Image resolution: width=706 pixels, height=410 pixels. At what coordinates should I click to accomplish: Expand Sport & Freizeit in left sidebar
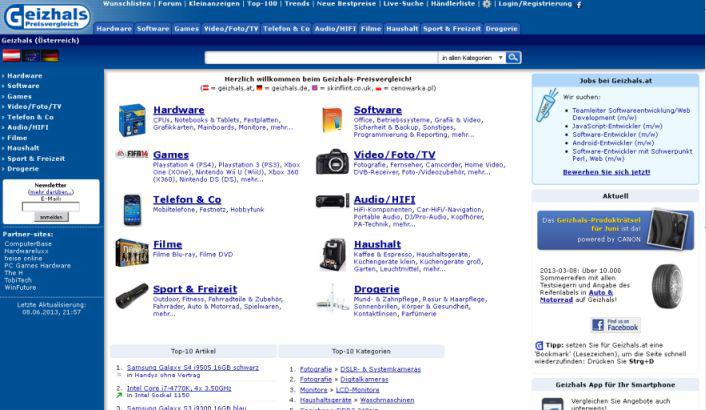[36, 158]
